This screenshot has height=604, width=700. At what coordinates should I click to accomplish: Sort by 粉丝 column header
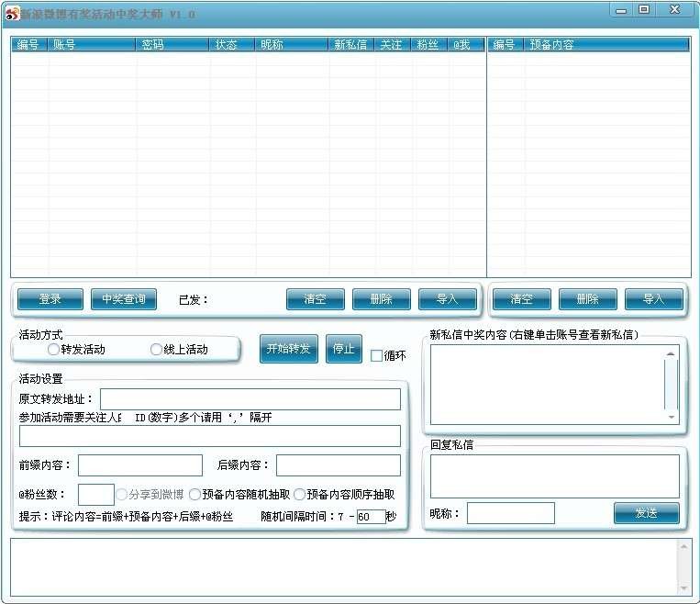click(x=429, y=45)
